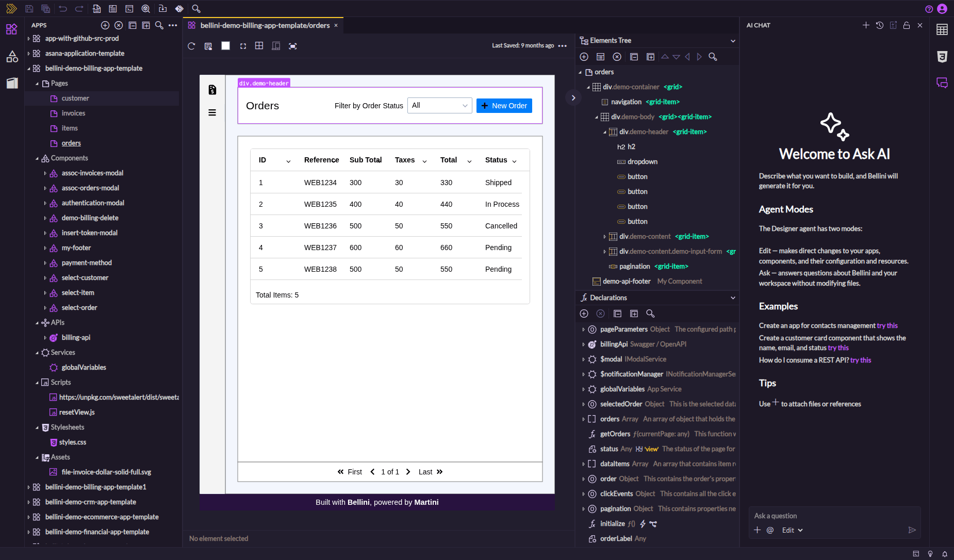This screenshot has width=954, height=560.
Task: Collapse the Declarations panel chevron
Action: (733, 298)
